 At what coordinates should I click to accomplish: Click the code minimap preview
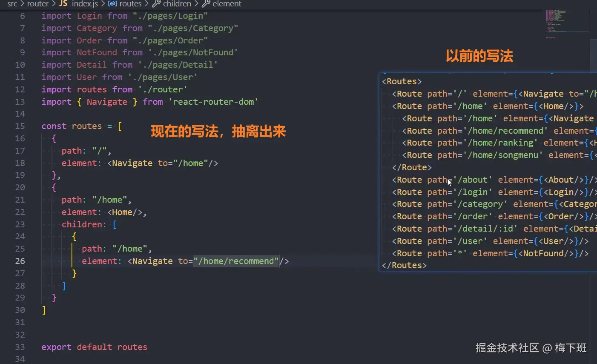[567, 23]
